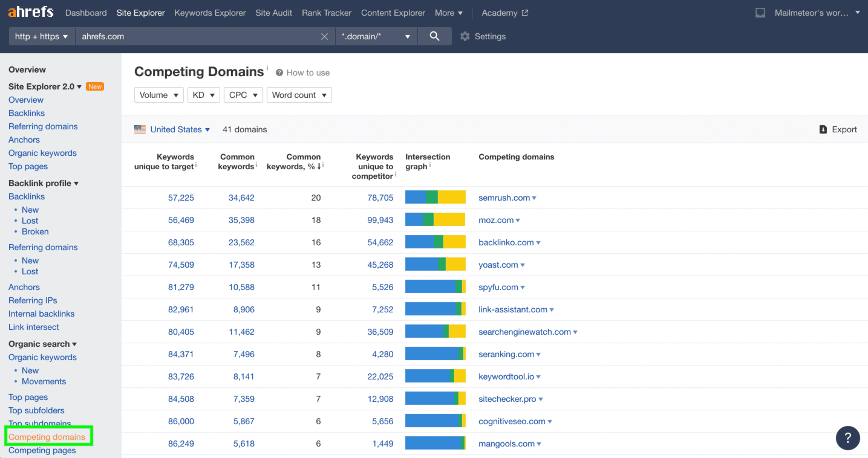Screen dimensions: 868x458
Task: Open the United States country dropdown
Action: [180, 129]
